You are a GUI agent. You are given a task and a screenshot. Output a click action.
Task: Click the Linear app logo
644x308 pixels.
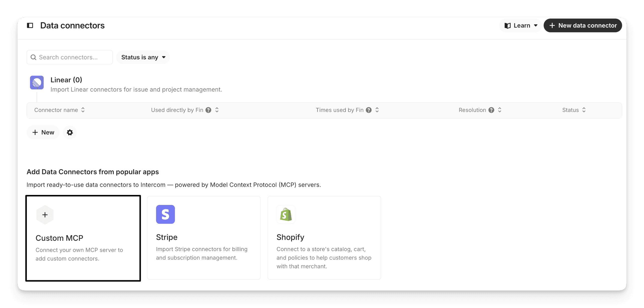37,83
